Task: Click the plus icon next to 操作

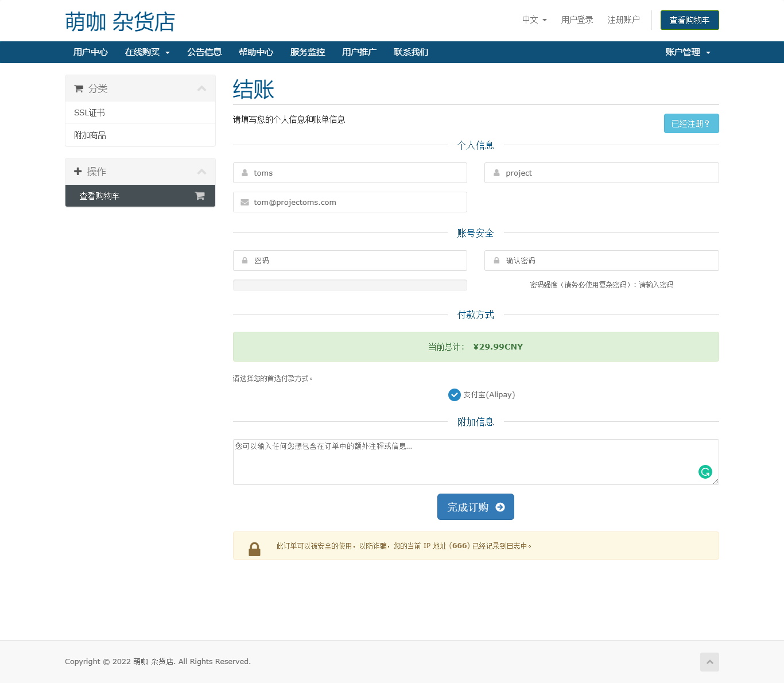Action: click(78, 171)
